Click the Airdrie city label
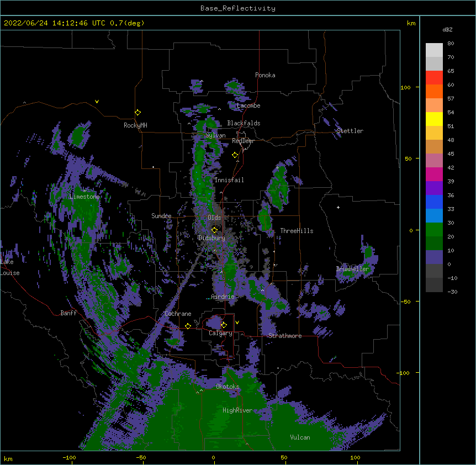 pyautogui.click(x=223, y=297)
